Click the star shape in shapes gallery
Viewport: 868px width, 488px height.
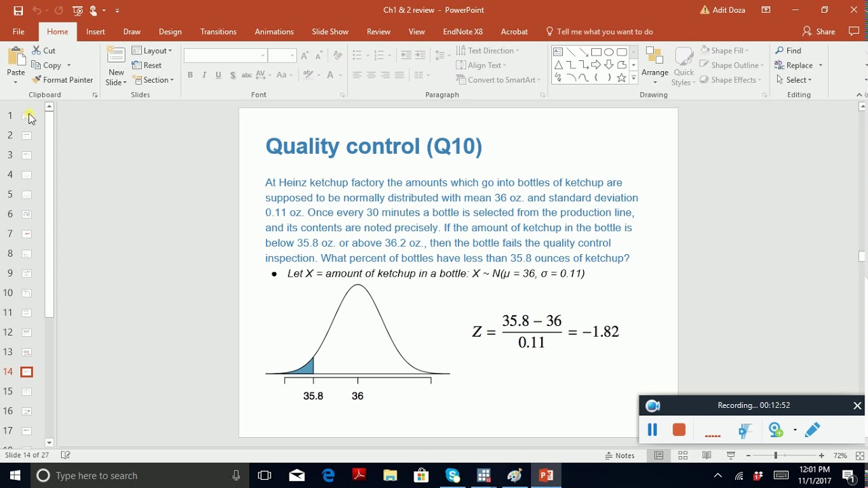pyautogui.click(x=622, y=79)
